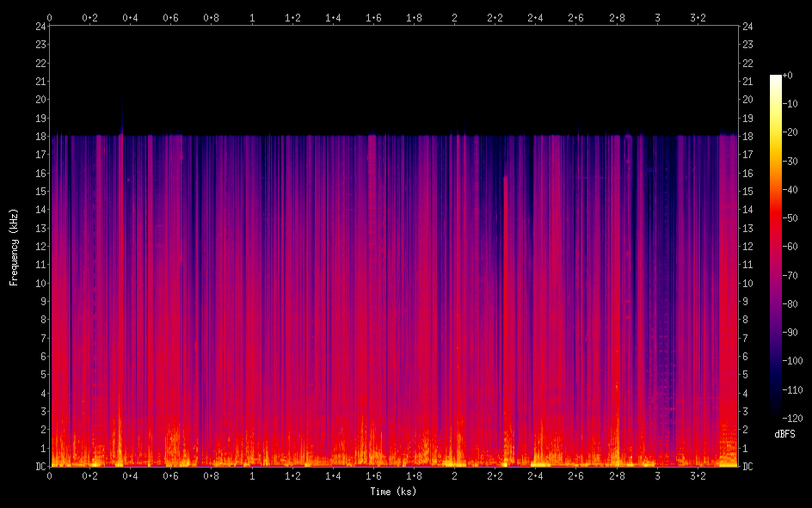
Task: Click the "dBFS" label under the color bar
Action: tap(784, 434)
